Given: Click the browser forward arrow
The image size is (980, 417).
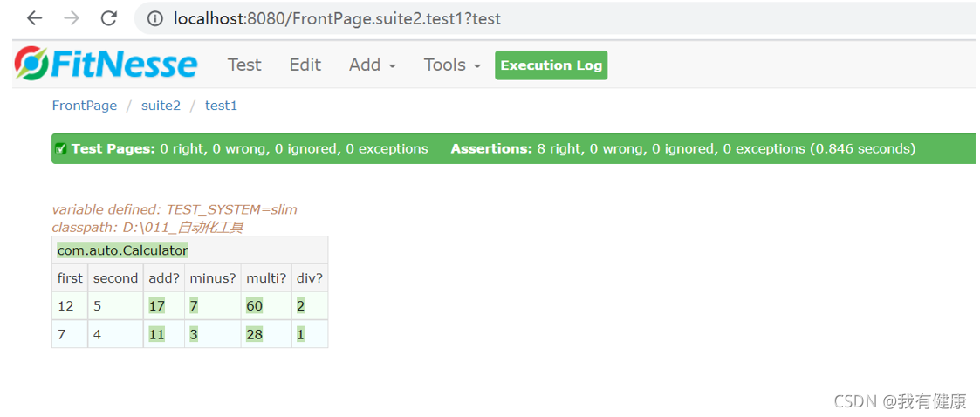Looking at the screenshot, I should point(72,18).
